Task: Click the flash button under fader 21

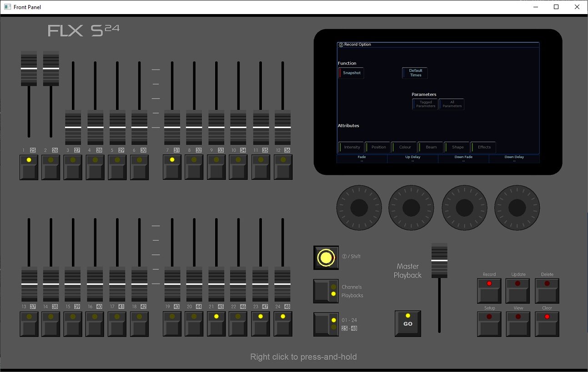Action: pos(216,324)
